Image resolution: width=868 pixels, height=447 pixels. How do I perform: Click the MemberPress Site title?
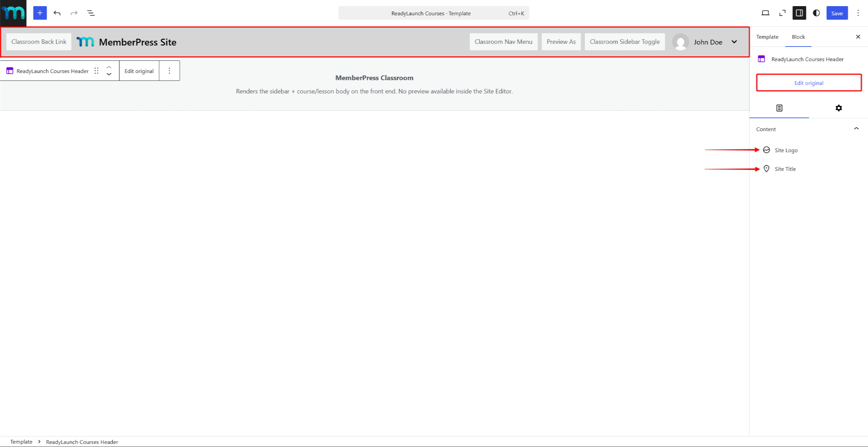point(137,42)
